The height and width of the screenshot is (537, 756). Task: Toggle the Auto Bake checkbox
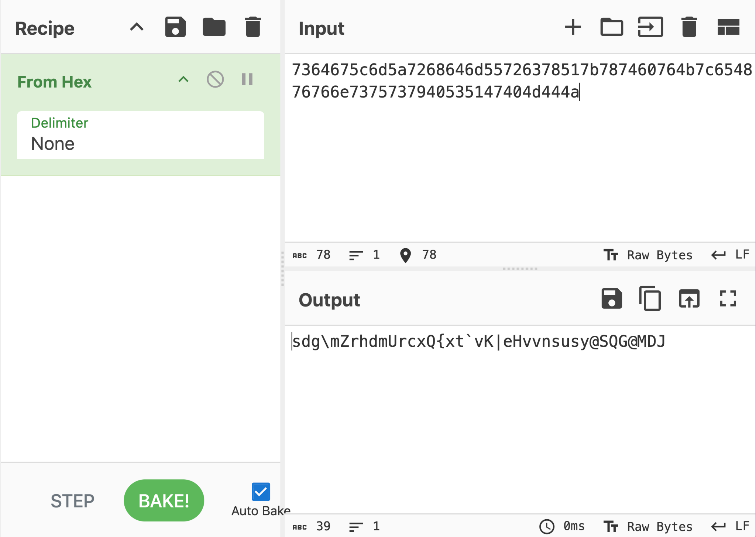(261, 492)
